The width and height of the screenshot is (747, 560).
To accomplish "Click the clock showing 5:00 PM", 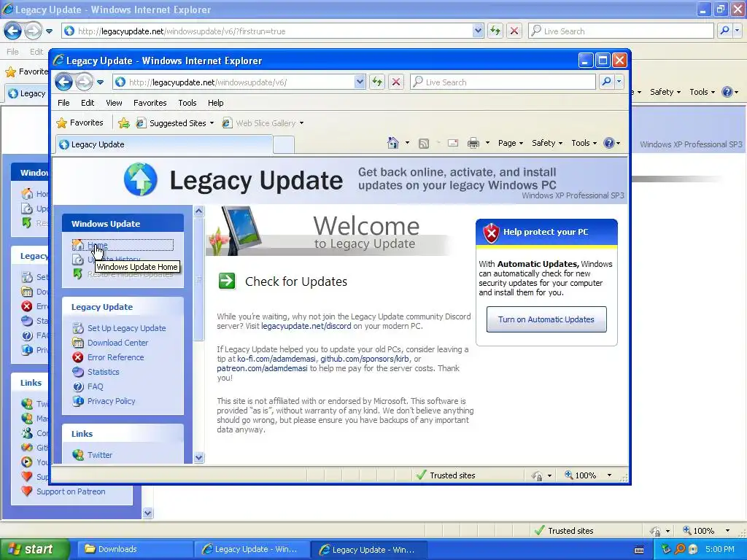I will 720,550.
